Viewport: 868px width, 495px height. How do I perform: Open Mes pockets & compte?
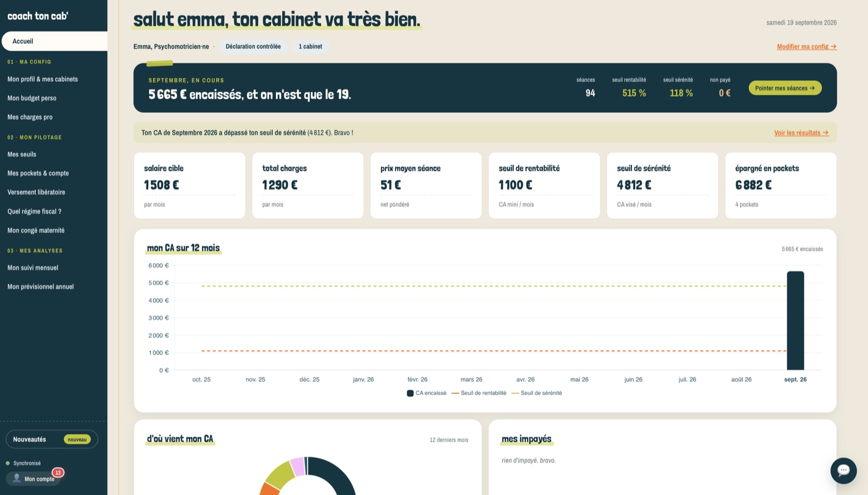coord(38,173)
